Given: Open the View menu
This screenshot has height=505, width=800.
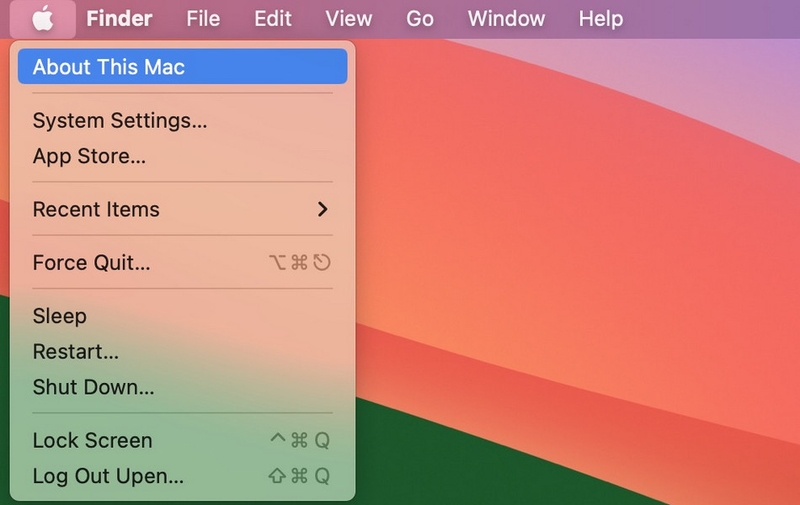Looking at the screenshot, I should [349, 19].
